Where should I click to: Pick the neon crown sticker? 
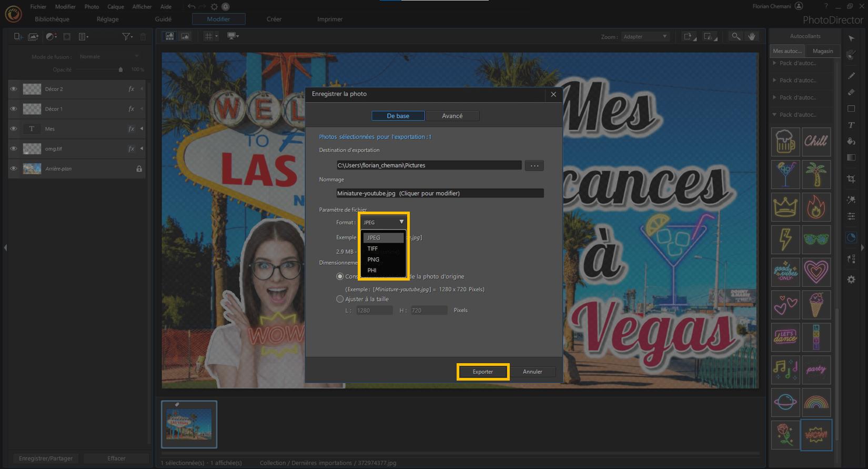[x=785, y=207]
